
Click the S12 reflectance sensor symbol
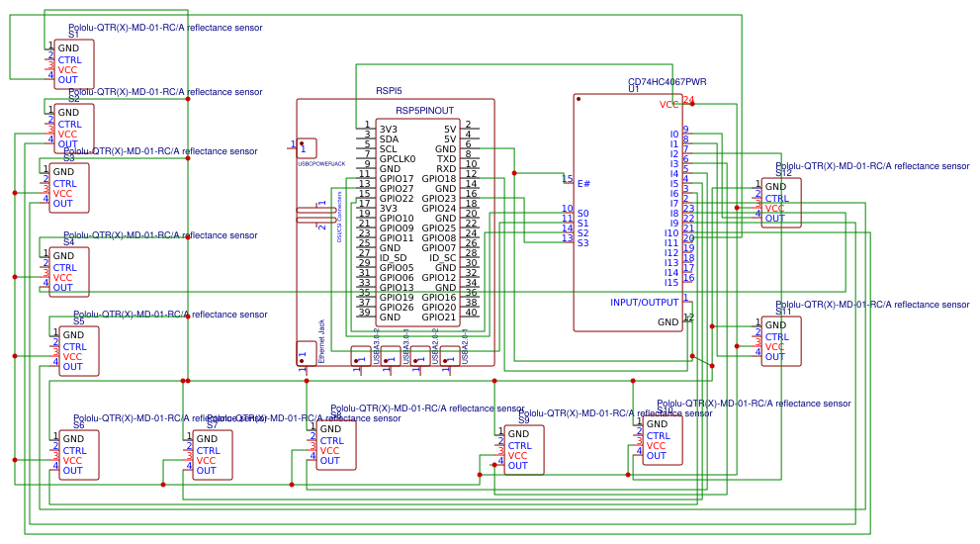click(780, 202)
